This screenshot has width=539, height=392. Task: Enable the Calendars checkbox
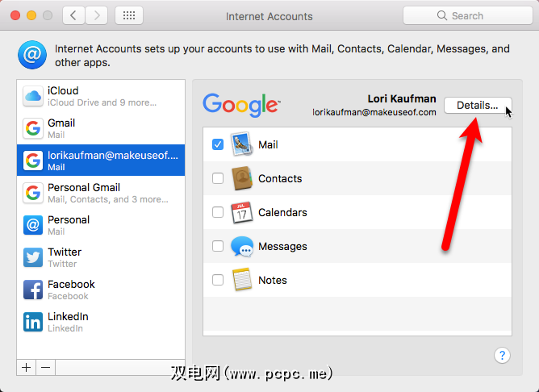(x=218, y=212)
